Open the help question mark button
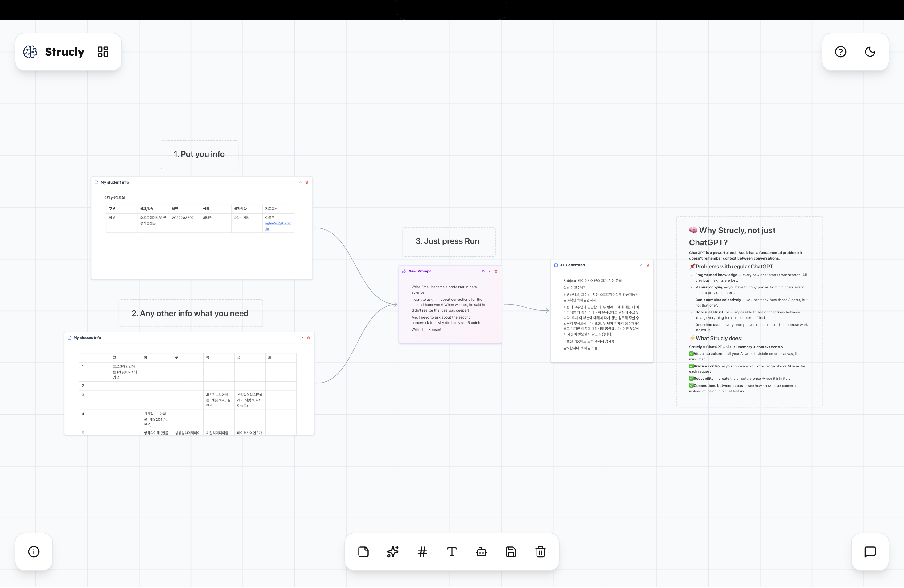The height and width of the screenshot is (588, 904). [x=840, y=52]
